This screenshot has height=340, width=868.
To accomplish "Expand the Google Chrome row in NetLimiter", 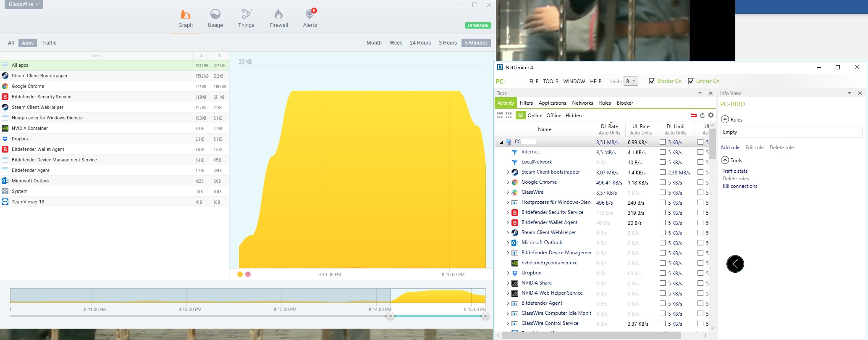I will 507,182.
